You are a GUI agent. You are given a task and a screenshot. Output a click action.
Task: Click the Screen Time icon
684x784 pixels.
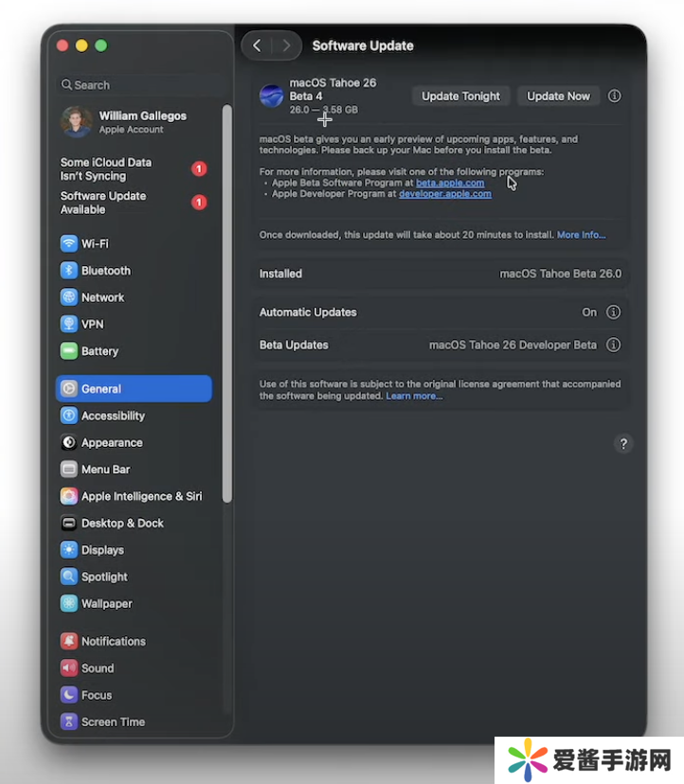(x=68, y=722)
